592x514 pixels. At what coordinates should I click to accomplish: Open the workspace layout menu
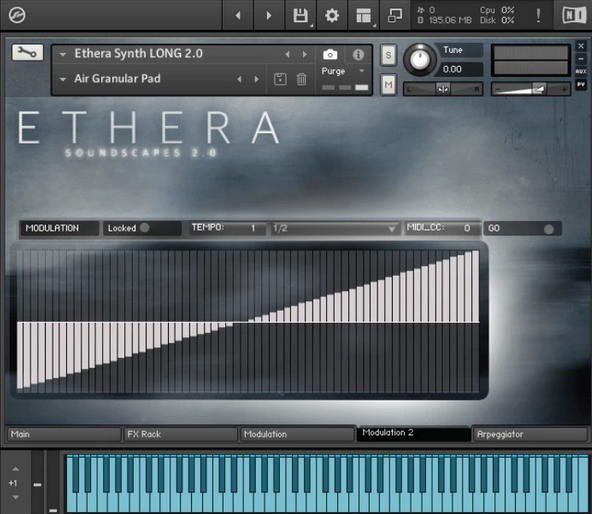pos(364,15)
